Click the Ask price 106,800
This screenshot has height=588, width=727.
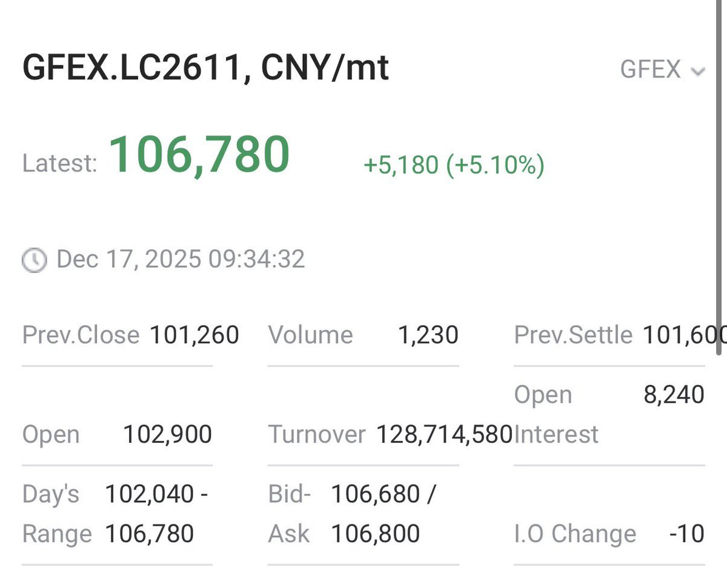[x=376, y=534]
